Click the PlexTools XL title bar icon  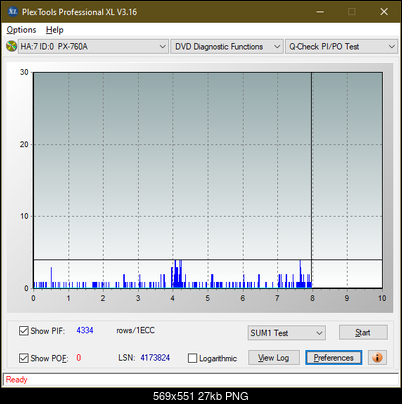[12, 12]
